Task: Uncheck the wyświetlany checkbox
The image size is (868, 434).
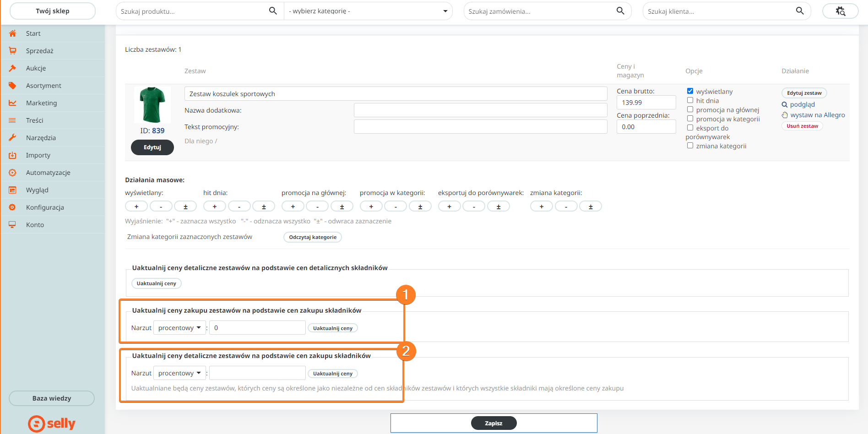Action: pyautogui.click(x=690, y=91)
